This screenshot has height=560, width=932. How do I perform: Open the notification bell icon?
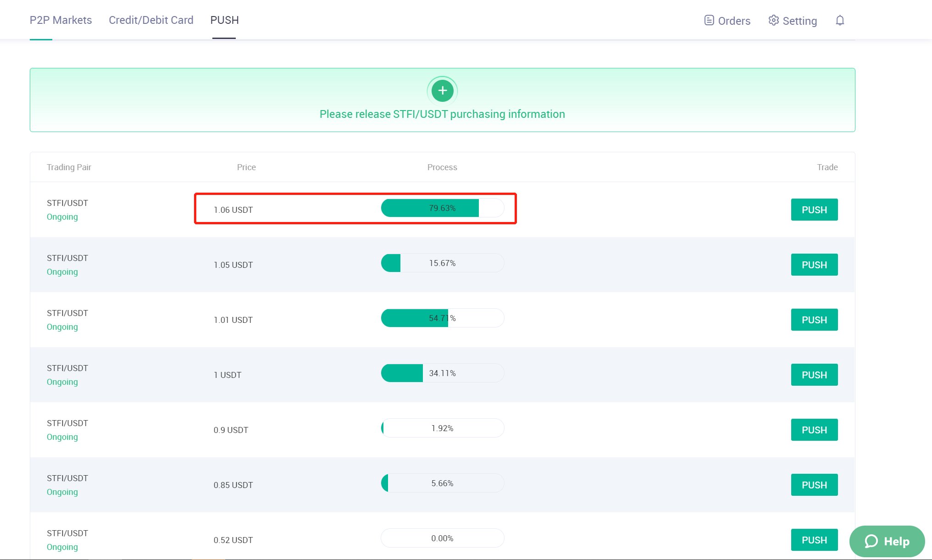pos(840,21)
